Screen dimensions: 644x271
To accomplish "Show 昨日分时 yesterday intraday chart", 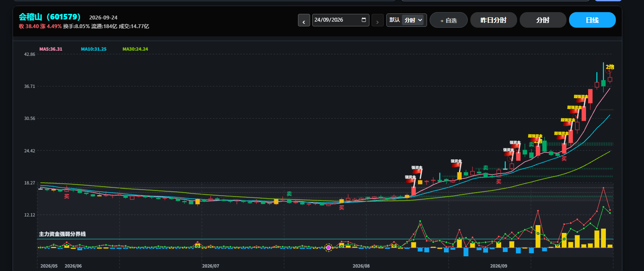I will click(493, 20).
